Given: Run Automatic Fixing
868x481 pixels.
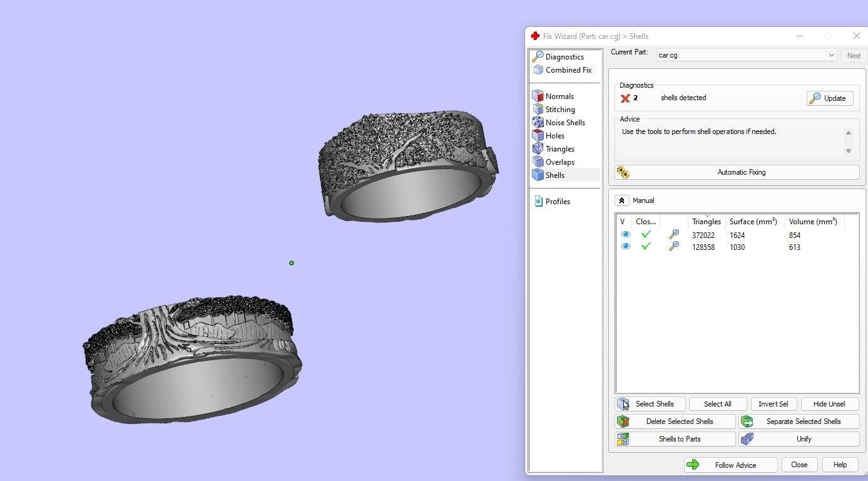Looking at the screenshot, I should pos(737,172).
